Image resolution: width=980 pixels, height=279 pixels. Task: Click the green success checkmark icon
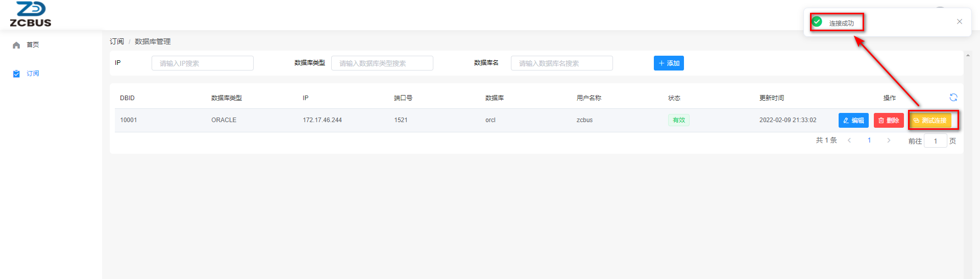[x=817, y=22]
